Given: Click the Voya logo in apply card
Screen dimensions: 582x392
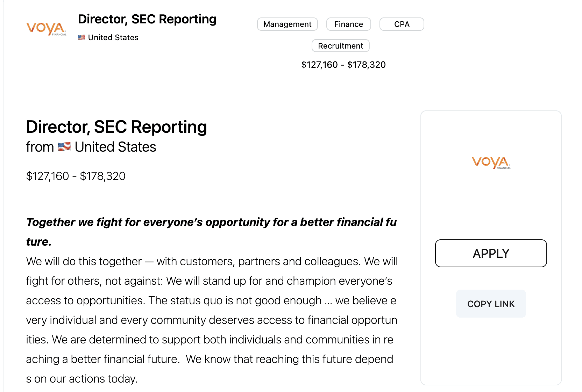Looking at the screenshot, I should [x=491, y=162].
